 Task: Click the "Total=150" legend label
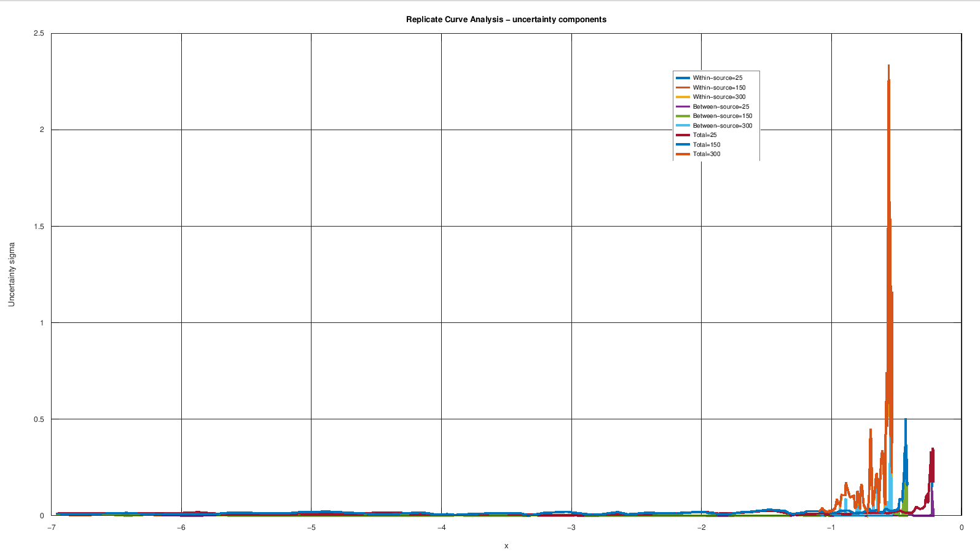click(x=707, y=145)
